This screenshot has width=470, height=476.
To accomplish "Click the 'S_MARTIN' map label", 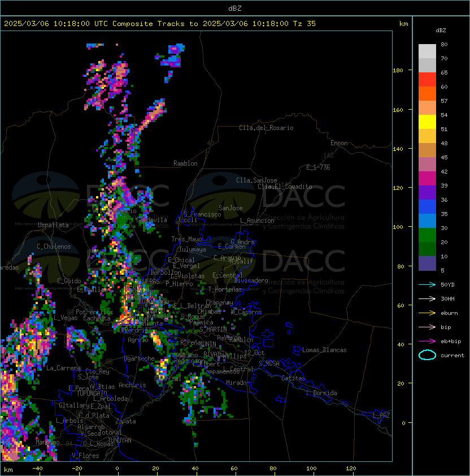I will coord(214,330).
